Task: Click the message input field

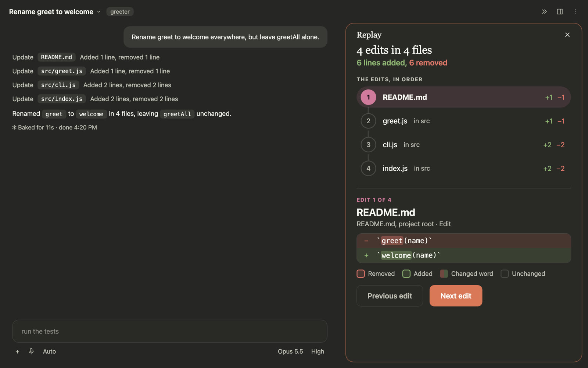Action: point(170,331)
